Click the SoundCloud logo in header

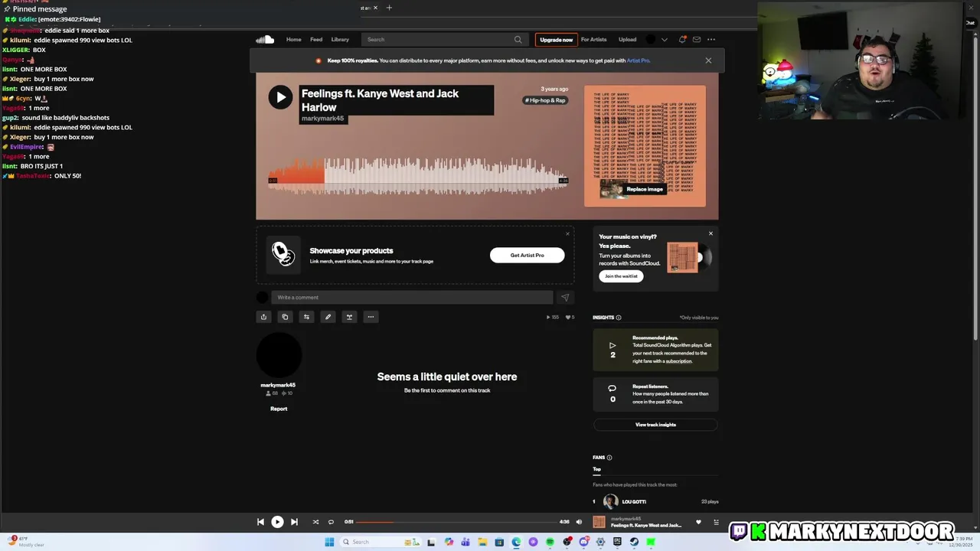click(x=264, y=40)
